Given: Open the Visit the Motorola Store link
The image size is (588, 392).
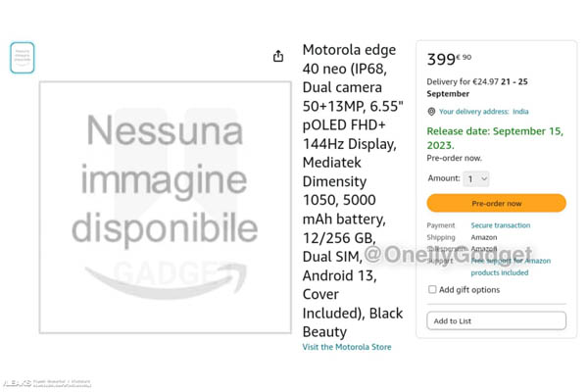Looking at the screenshot, I should [x=346, y=347].
